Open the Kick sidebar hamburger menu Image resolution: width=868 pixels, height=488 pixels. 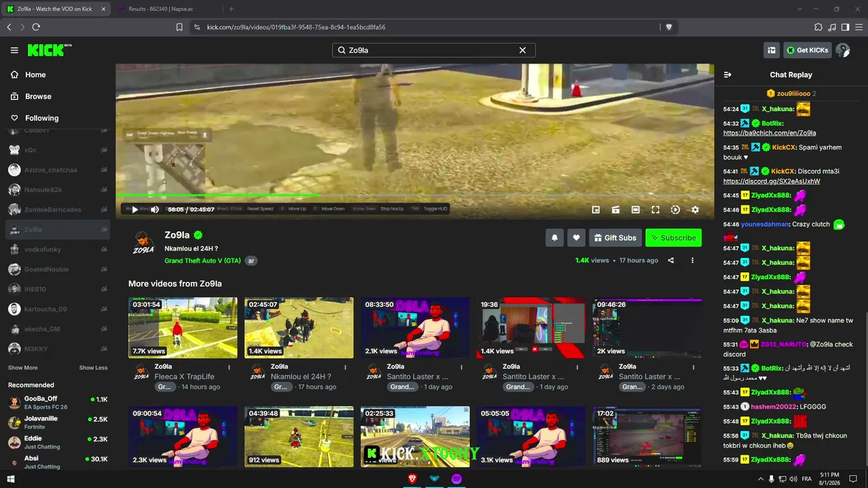point(14,50)
